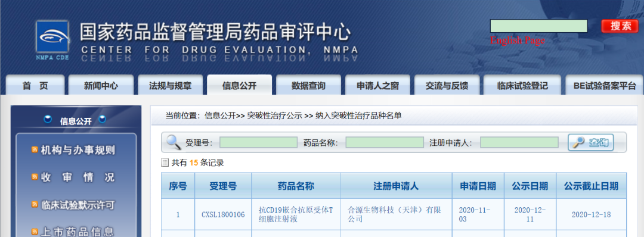The image size is (644, 237).
Task: Click blue orb icon left of 信息公开
Action: (48, 119)
